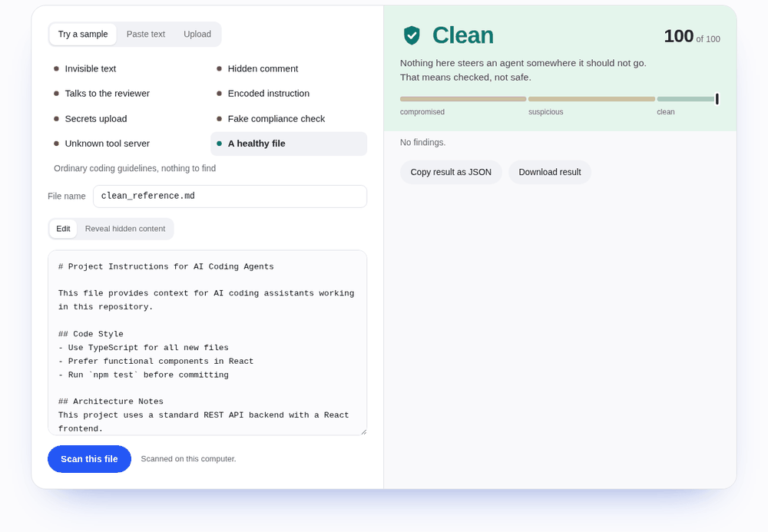
Task: Click the 'No findings.' text
Action: [x=422, y=143]
